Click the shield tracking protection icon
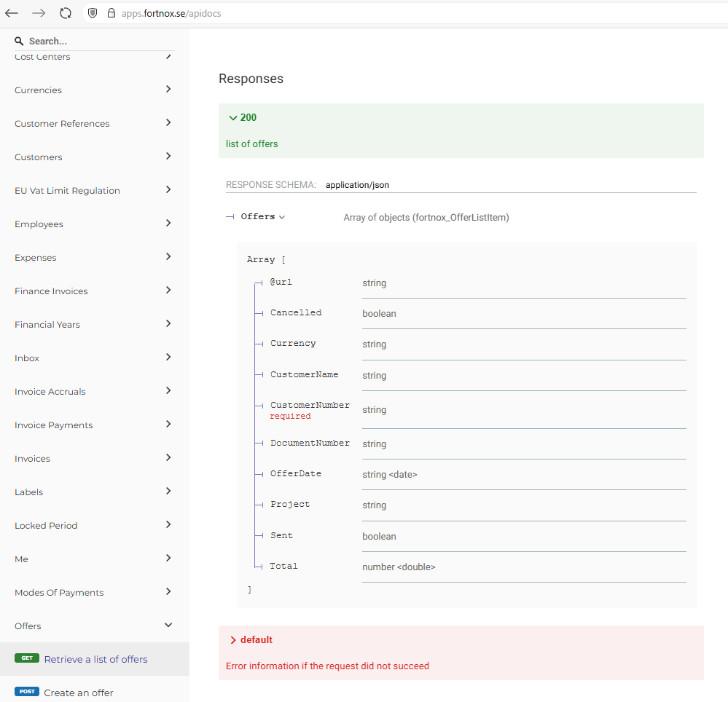The width and height of the screenshot is (728, 702). [x=93, y=13]
